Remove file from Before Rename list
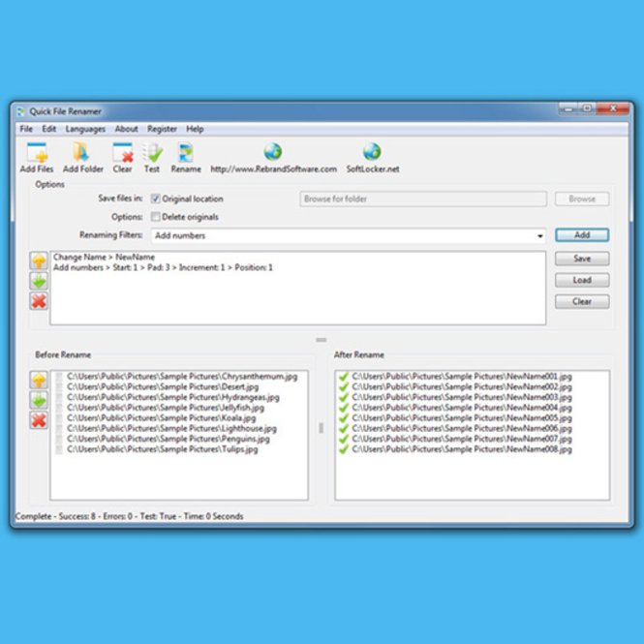This screenshot has height=644, width=644. coord(39,420)
